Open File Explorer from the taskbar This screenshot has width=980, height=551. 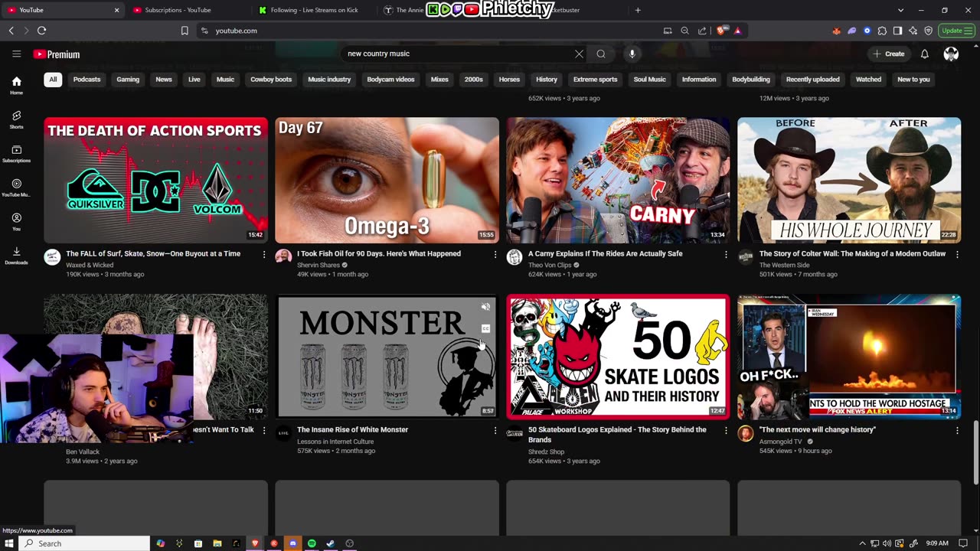pos(217,543)
